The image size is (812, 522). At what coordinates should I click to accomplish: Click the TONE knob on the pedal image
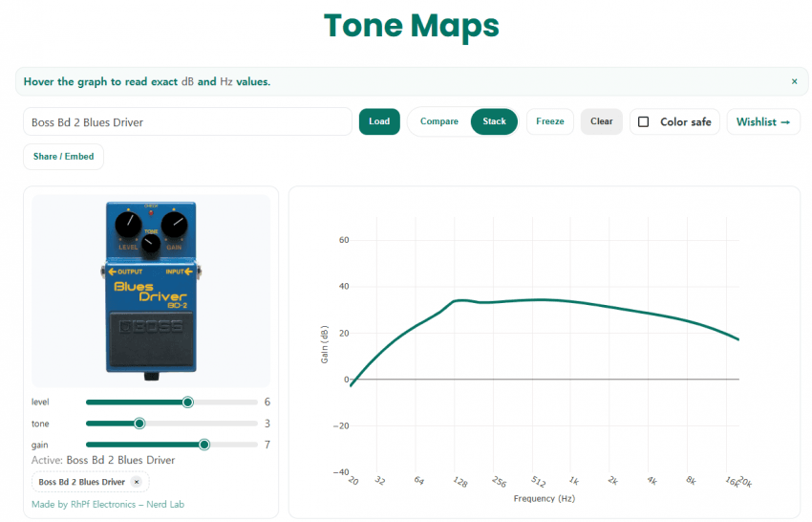(x=151, y=246)
